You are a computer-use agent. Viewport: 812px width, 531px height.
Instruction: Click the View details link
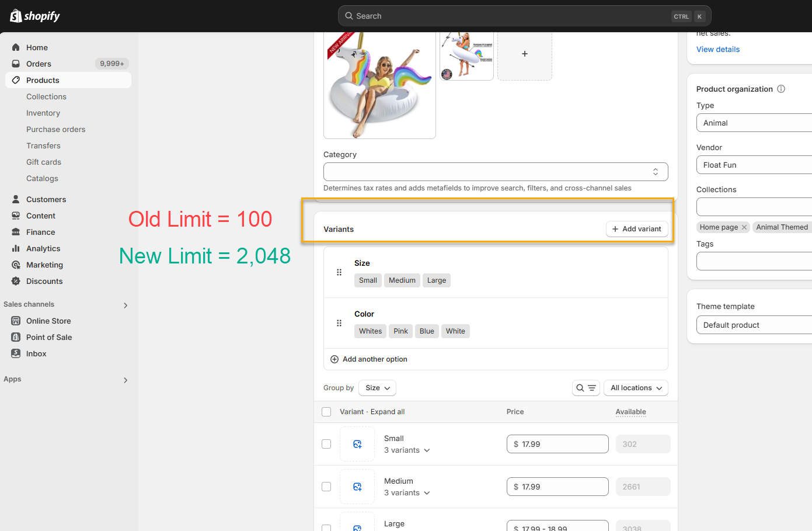[x=717, y=50]
